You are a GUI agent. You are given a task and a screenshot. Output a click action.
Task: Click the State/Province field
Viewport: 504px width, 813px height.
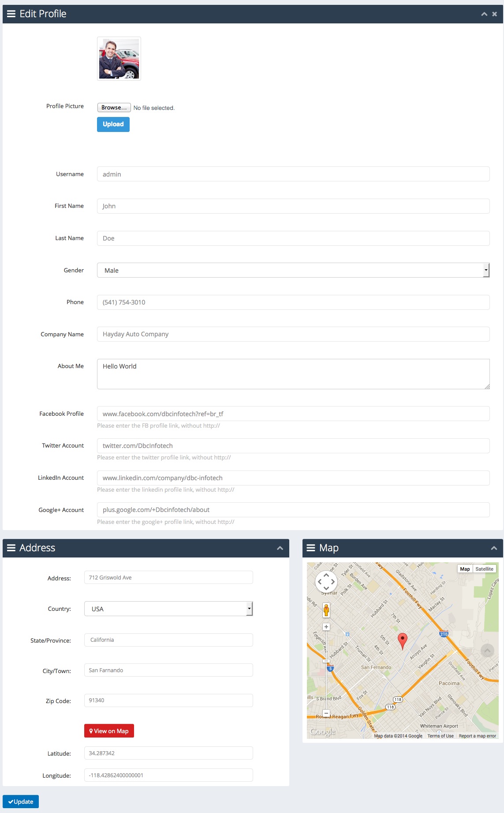(168, 640)
